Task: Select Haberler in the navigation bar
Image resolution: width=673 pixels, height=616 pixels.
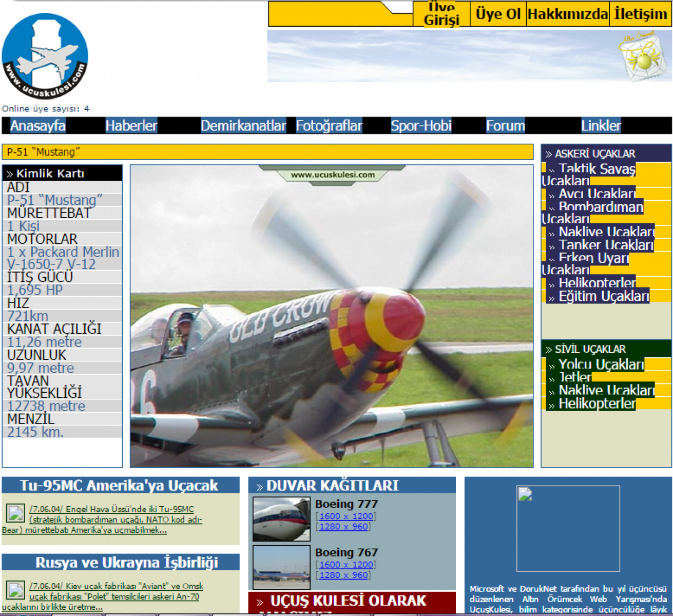Action: click(131, 126)
